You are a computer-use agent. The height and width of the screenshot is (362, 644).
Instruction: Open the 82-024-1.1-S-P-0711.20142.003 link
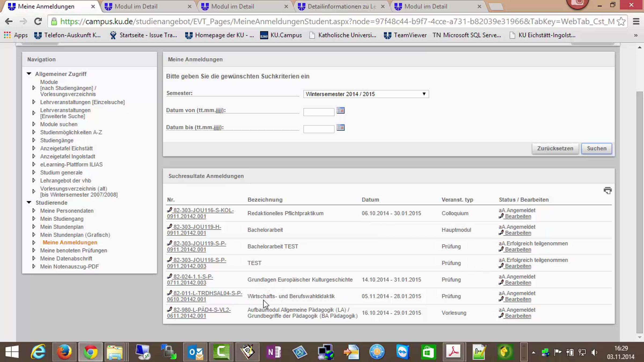click(x=190, y=280)
